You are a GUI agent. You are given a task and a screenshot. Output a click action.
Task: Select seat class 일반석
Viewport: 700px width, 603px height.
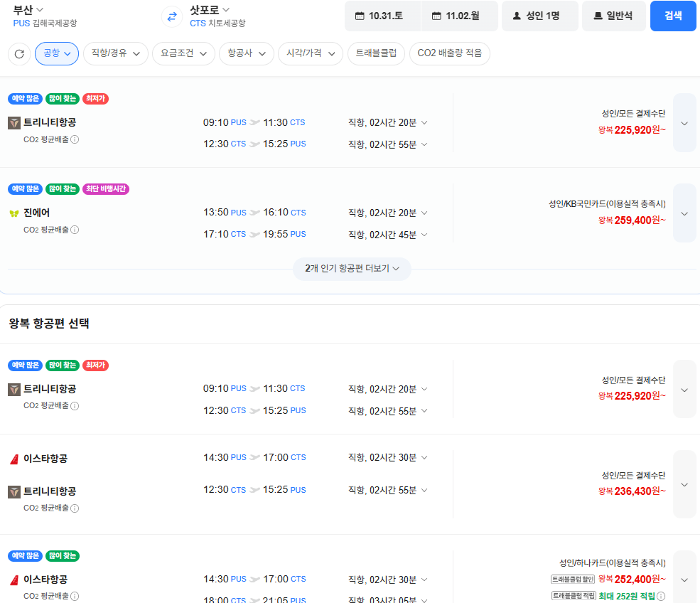[613, 16]
